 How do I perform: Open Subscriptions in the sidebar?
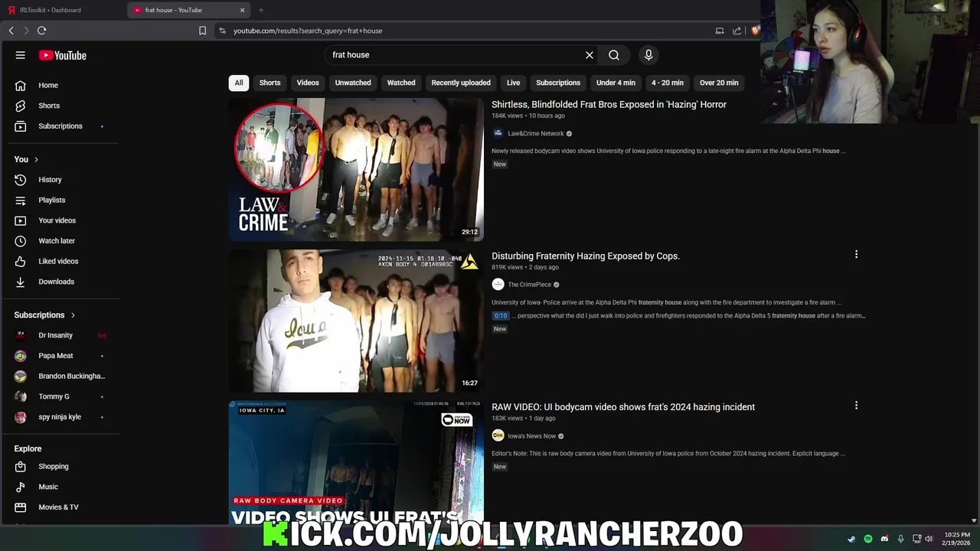point(61,126)
